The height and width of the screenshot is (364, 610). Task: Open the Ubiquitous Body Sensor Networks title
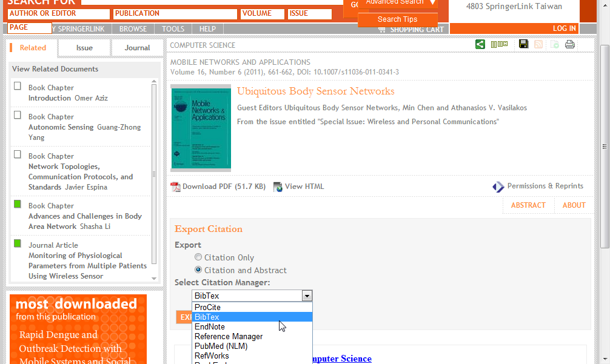[315, 91]
